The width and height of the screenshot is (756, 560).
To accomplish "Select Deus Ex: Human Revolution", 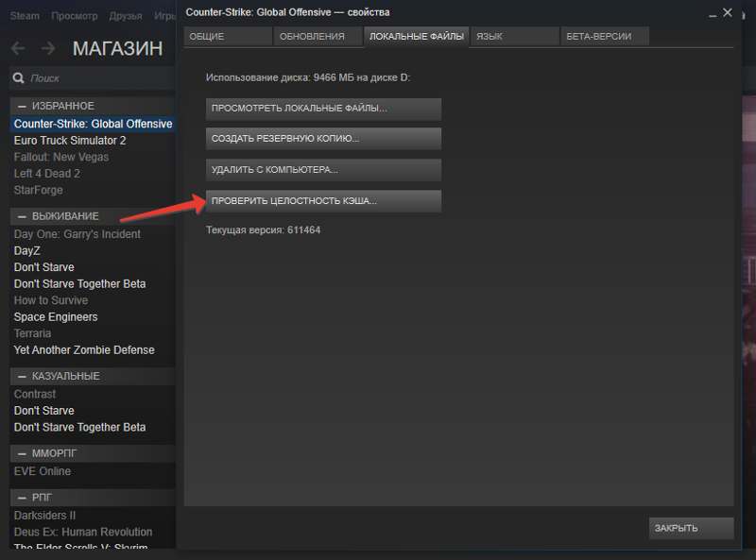I will coord(83,532).
